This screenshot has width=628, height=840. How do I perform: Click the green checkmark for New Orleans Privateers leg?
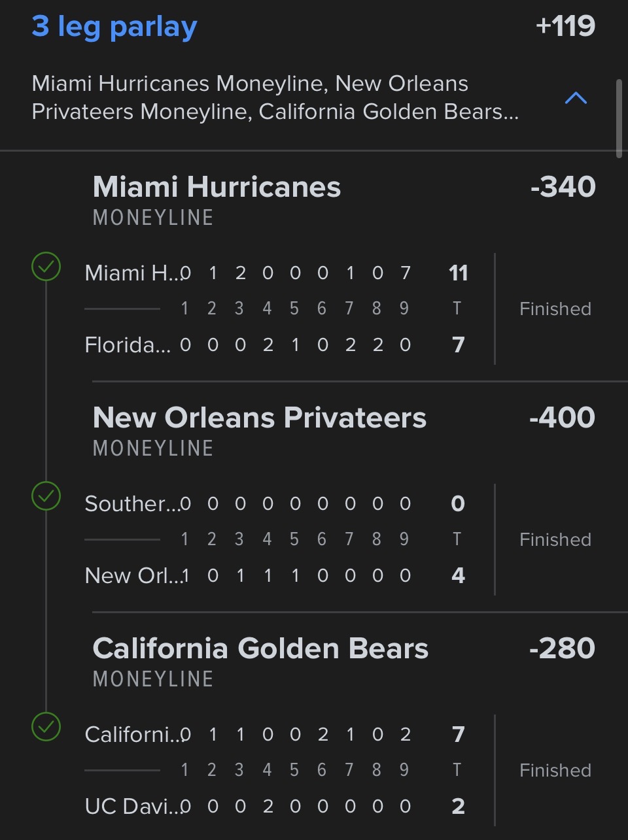pyautogui.click(x=46, y=496)
